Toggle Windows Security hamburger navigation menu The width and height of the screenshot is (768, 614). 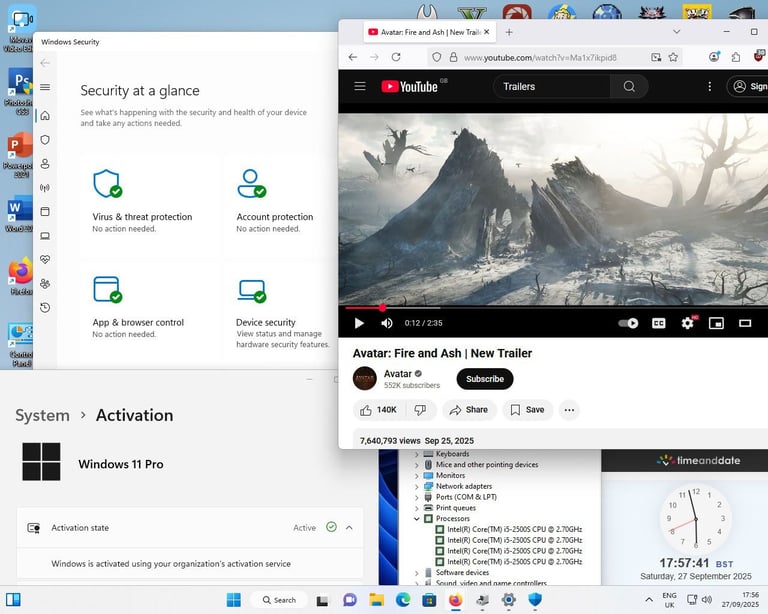pos(45,87)
